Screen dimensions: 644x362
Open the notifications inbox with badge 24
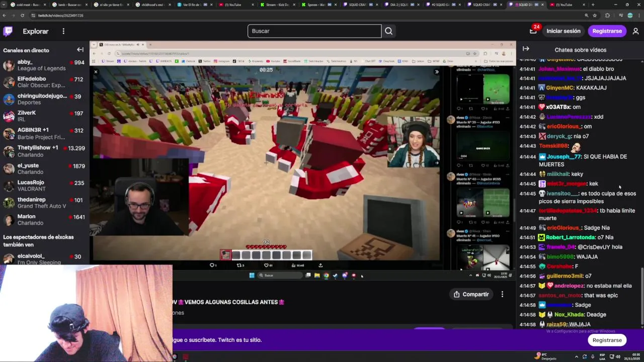(533, 31)
